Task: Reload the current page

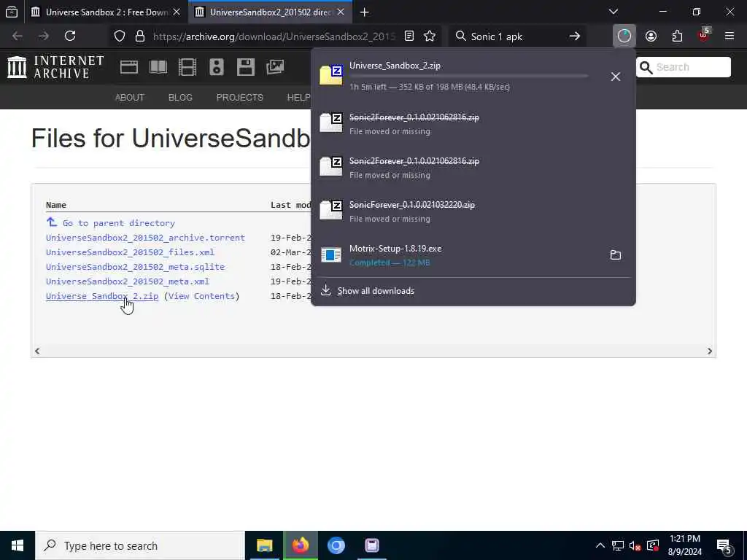Action: point(70,36)
